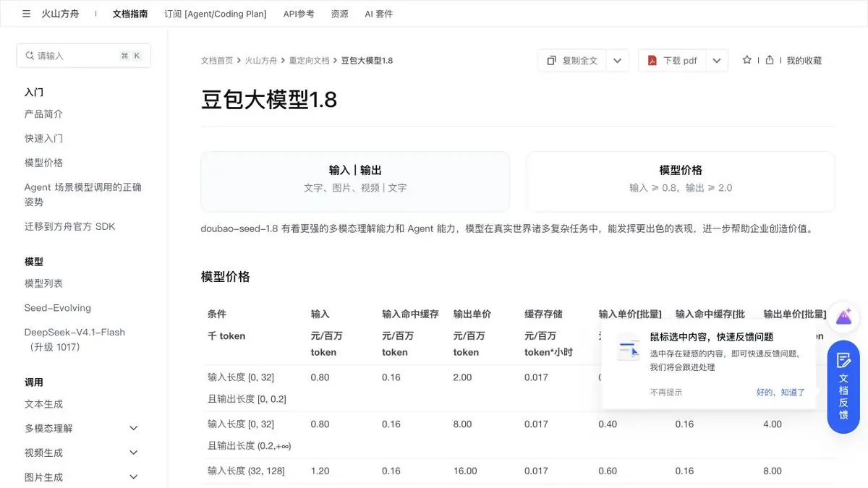The height and width of the screenshot is (488, 868).
Task: Open the 资源 top menu
Action: pyautogui.click(x=339, y=14)
